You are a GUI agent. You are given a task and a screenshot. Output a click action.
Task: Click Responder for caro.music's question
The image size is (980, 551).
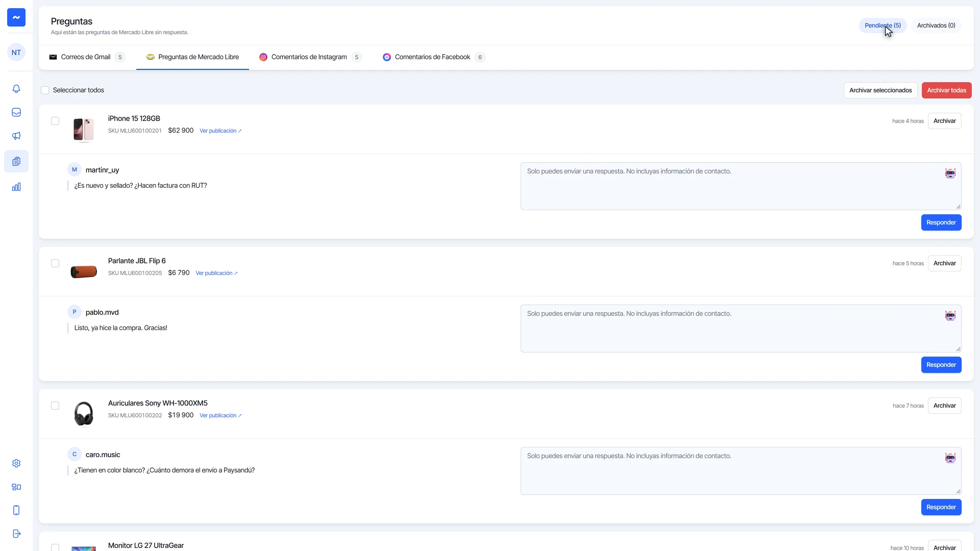(941, 507)
